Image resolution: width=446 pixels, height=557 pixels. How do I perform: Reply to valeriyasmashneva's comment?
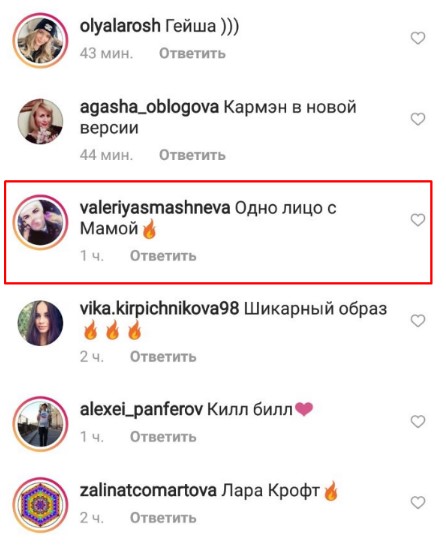[163, 256]
